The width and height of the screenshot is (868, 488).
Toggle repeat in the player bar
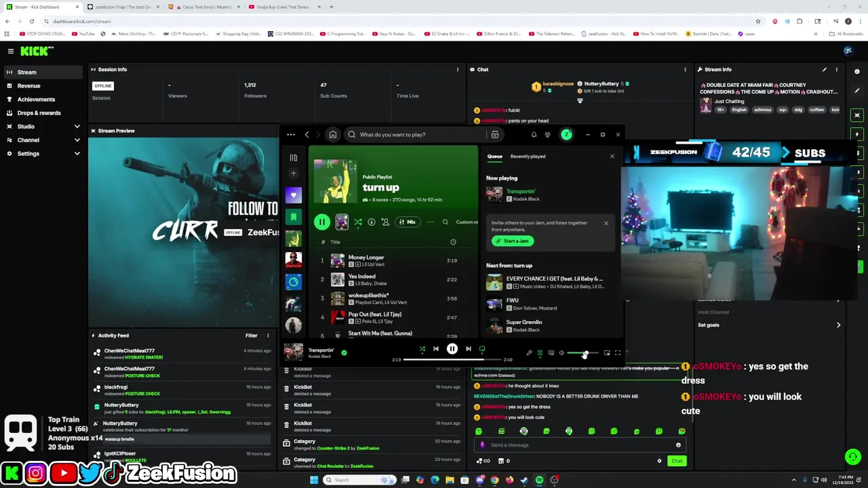(482, 349)
